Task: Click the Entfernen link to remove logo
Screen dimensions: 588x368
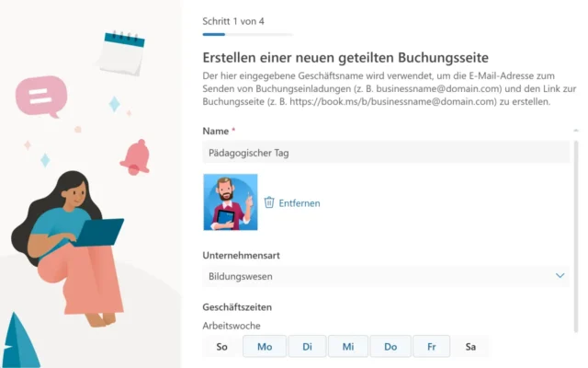Action: tap(299, 203)
